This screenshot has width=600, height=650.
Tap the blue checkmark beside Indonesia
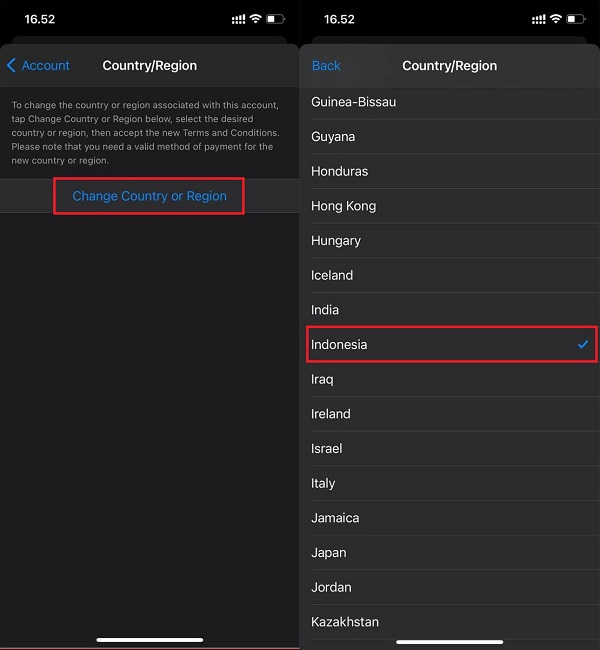(583, 345)
